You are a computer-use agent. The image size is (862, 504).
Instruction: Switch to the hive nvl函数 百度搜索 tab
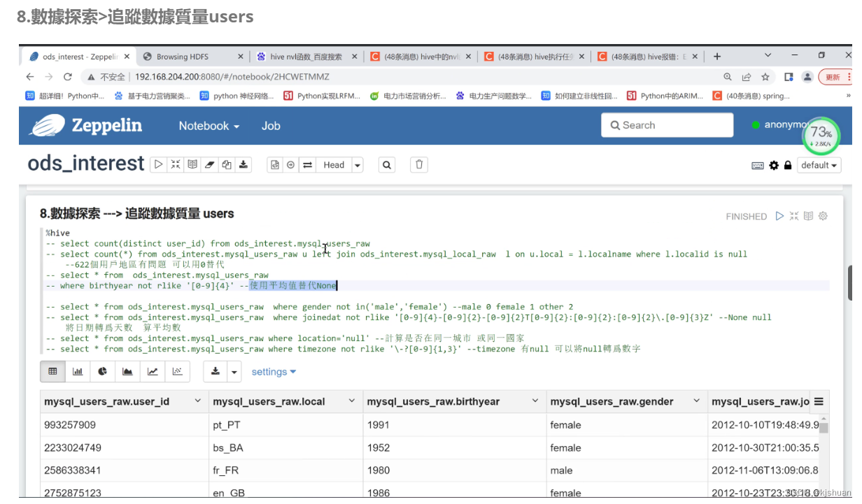pos(306,57)
